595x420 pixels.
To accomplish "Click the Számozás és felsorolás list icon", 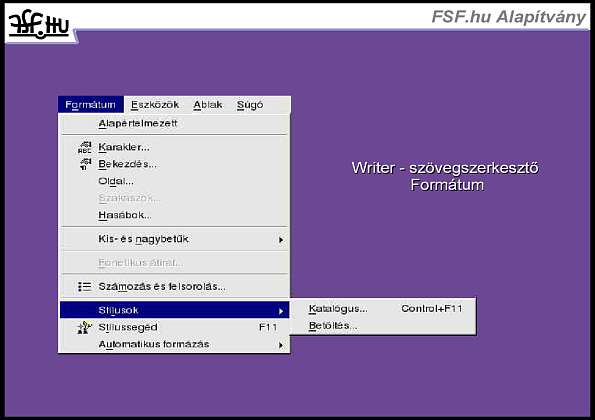I will click(x=84, y=286).
